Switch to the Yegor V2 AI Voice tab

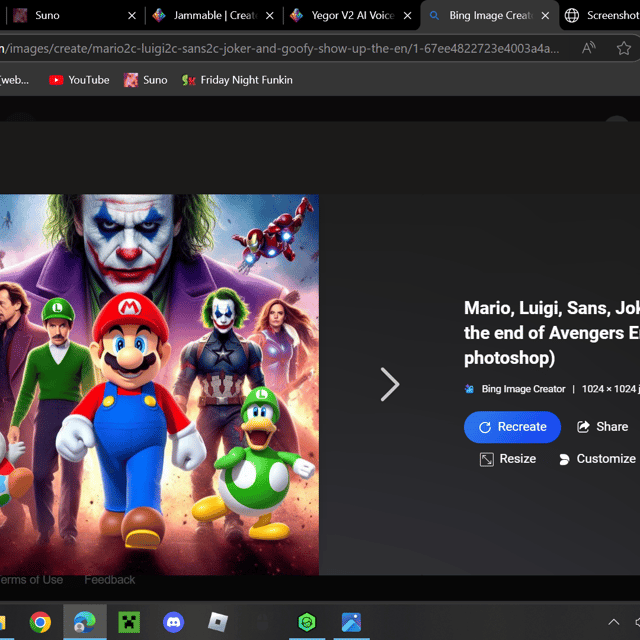point(350,16)
